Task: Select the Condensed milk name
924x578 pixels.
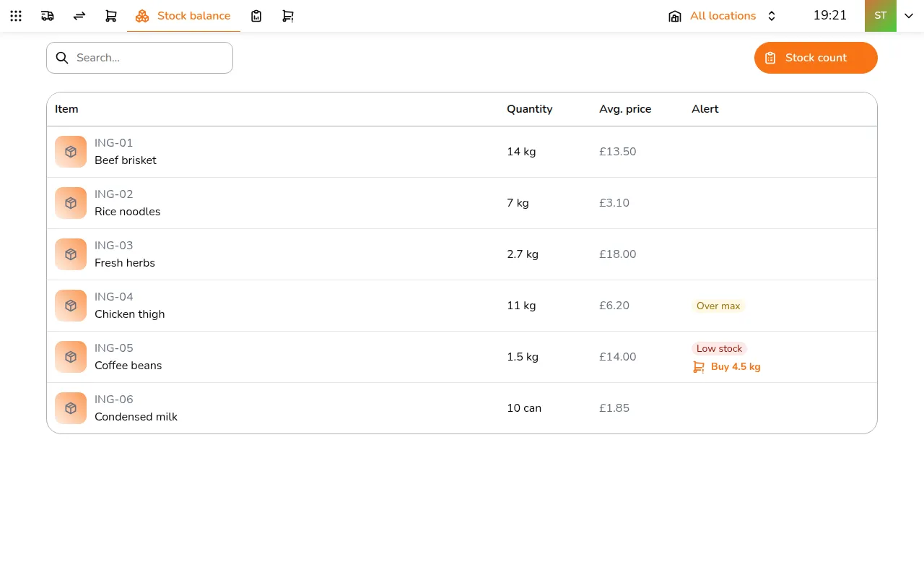Action: 136,417
